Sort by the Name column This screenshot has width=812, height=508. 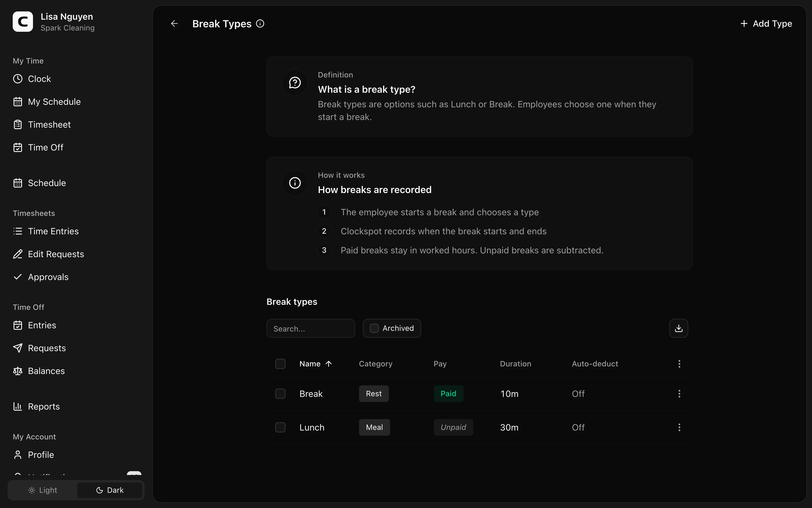click(x=310, y=364)
